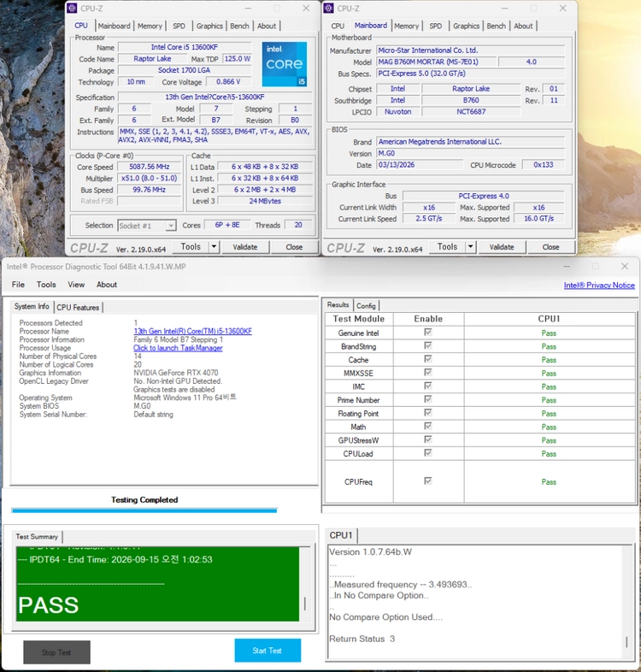Click Validate in left CPU-Z window
Screen dimensions: 641x672
[245, 247]
